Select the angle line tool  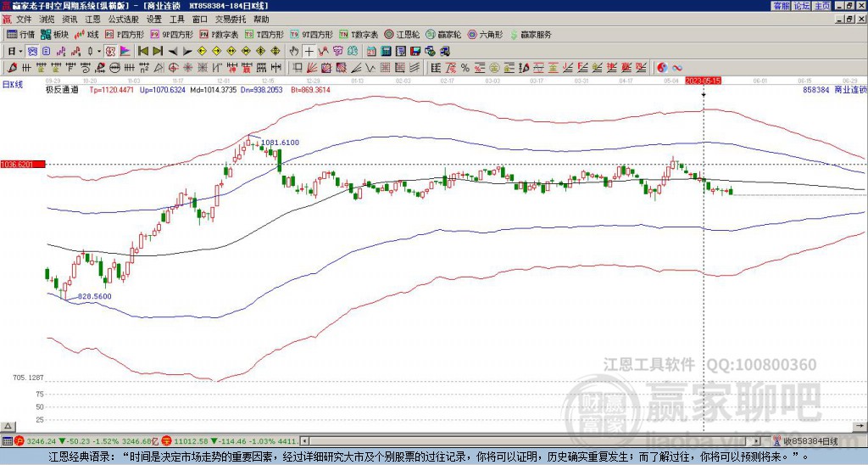356,68
